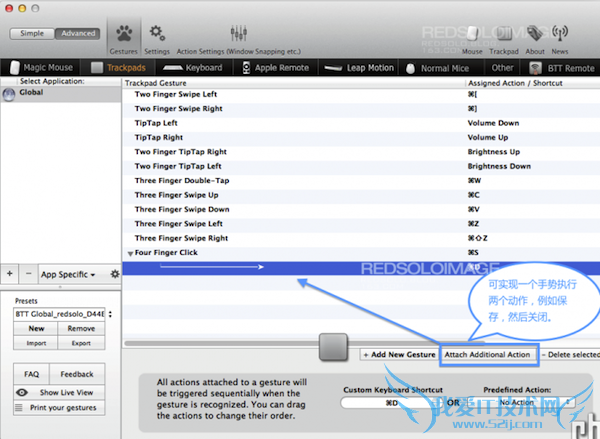Select the Other tab
600x439 pixels.
[502, 68]
